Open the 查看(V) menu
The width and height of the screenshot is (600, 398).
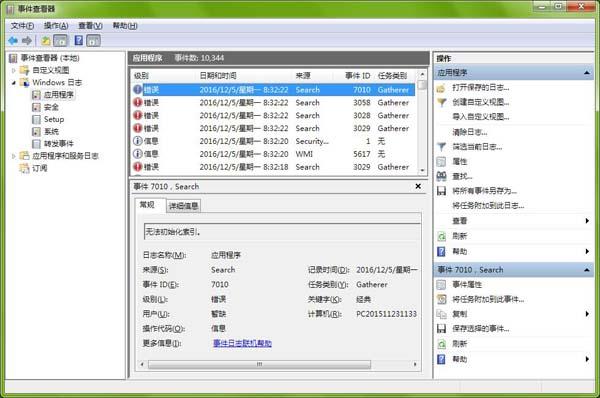(x=90, y=26)
